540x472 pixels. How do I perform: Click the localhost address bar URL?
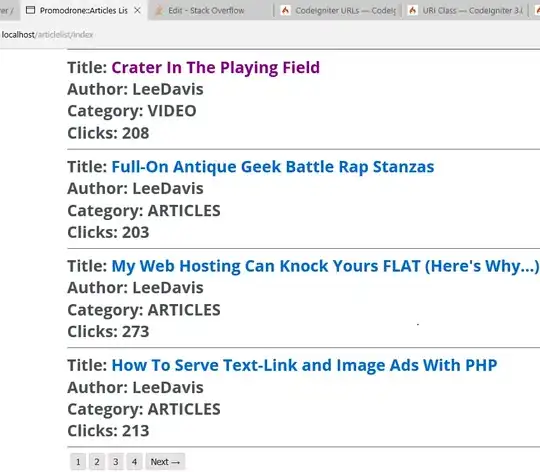click(x=47, y=35)
